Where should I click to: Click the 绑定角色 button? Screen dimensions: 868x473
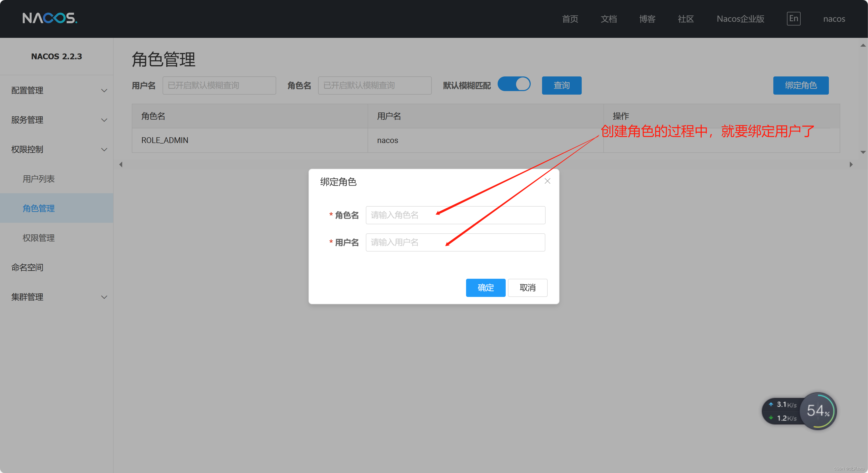[x=801, y=86]
